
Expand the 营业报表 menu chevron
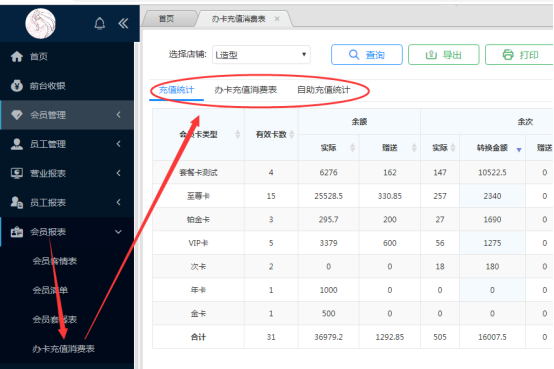click(x=118, y=173)
